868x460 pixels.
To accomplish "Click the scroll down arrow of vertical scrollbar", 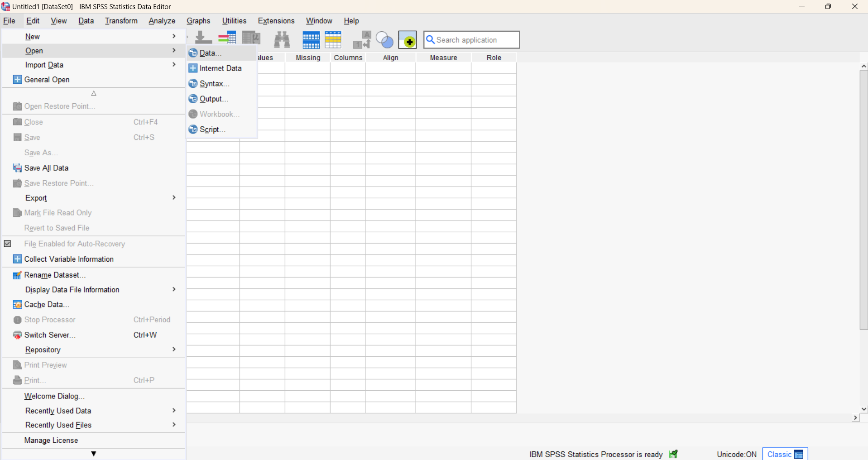I will click(x=864, y=409).
